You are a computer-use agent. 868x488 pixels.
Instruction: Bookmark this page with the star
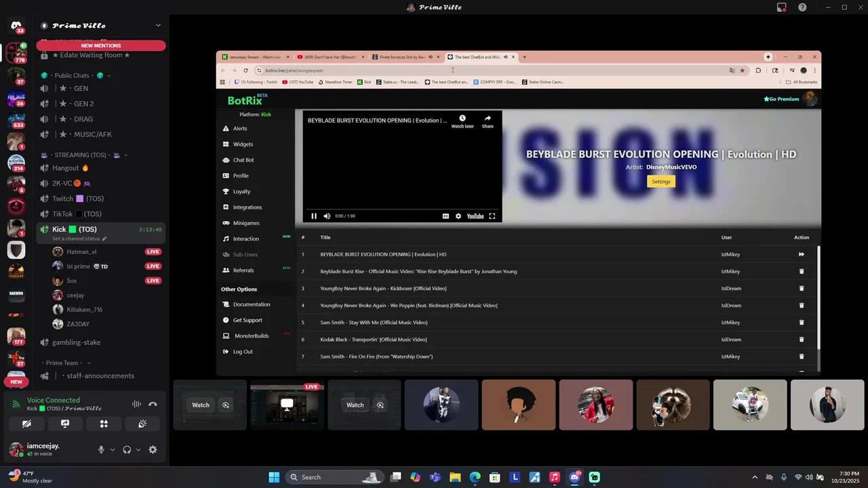pos(742,70)
